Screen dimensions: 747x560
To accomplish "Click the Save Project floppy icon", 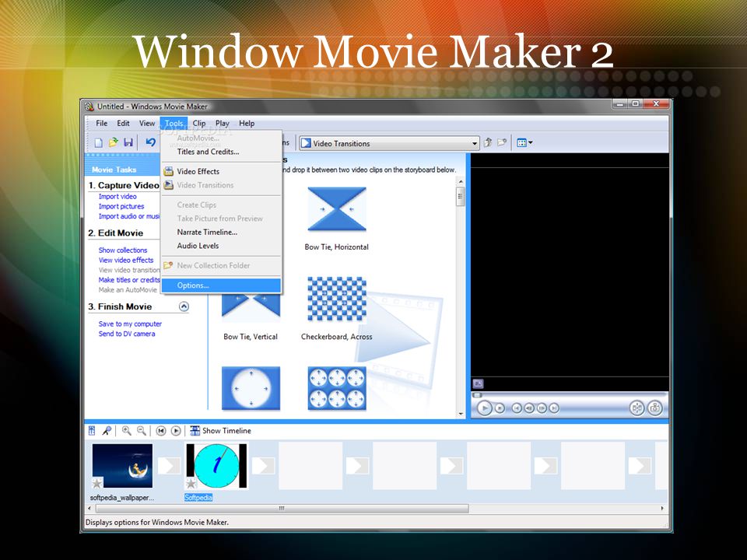I will tap(128, 142).
